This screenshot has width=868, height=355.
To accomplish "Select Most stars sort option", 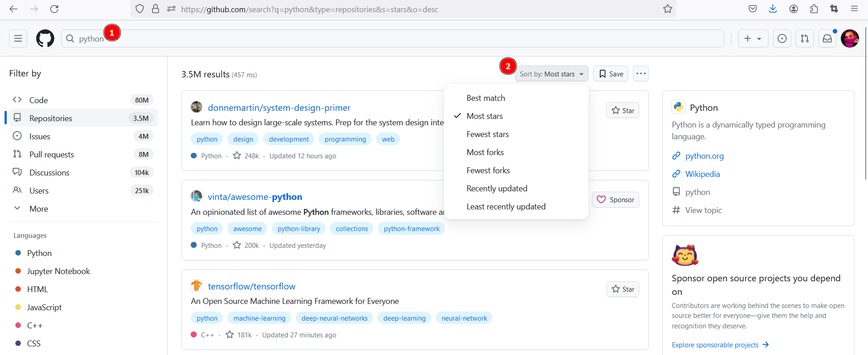I will coord(516,116).
